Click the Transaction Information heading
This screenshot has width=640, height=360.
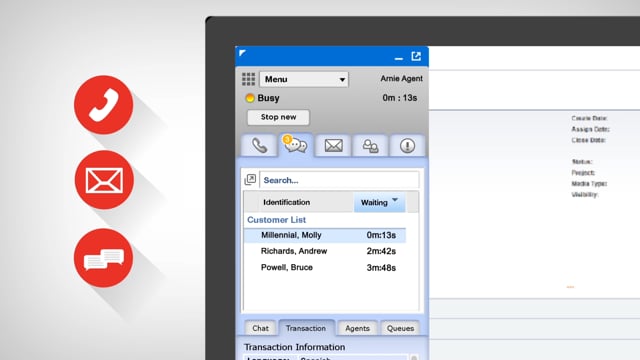tap(294, 347)
